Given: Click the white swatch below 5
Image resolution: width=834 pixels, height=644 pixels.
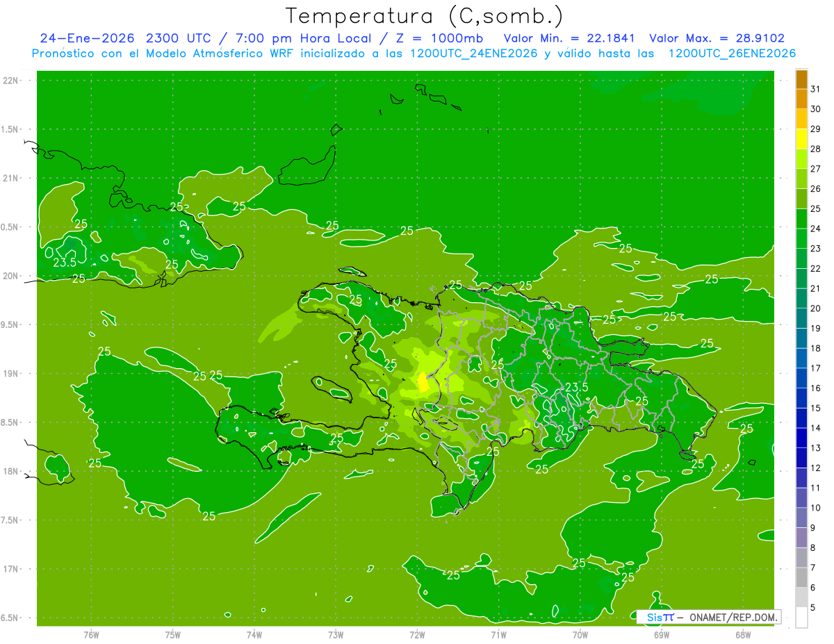Looking at the screenshot, I should point(801,617).
